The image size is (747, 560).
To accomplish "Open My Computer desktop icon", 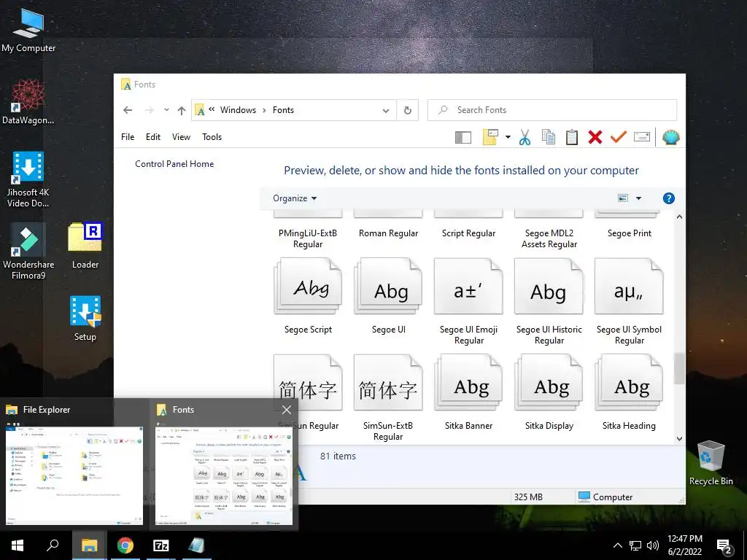I will click(28, 29).
